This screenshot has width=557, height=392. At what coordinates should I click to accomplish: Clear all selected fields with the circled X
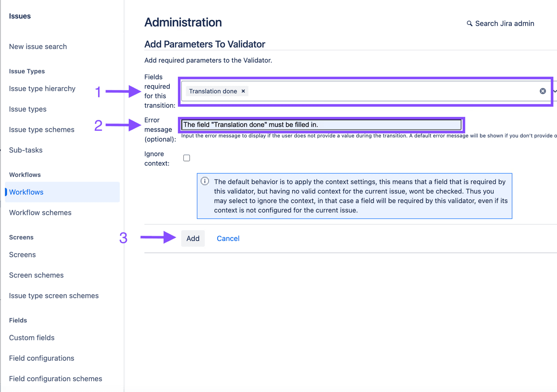click(x=543, y=91)
